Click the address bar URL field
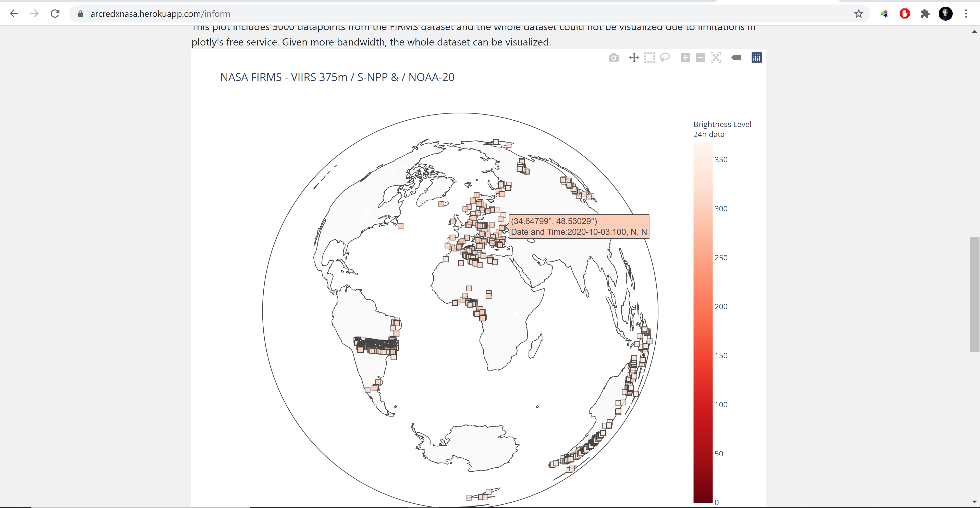 pyautogui.click(x=457, y=14)
